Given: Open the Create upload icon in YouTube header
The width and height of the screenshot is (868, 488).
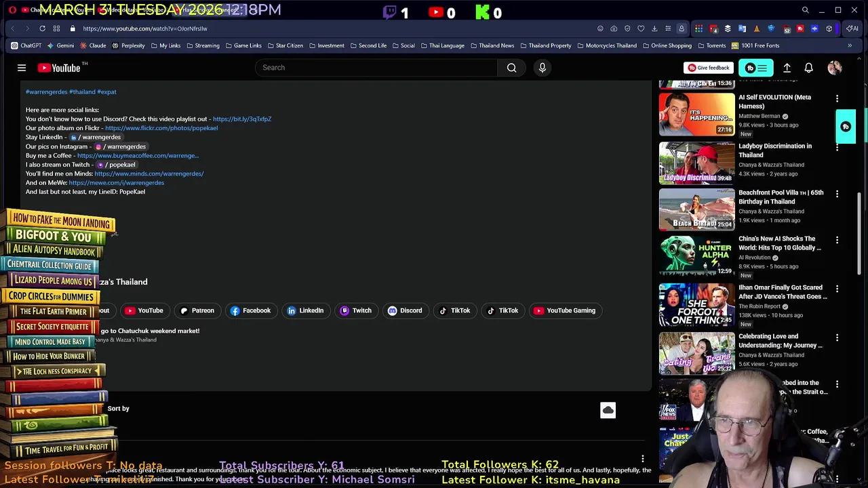Looking at the screenshot, I should [x=787, y=68].
